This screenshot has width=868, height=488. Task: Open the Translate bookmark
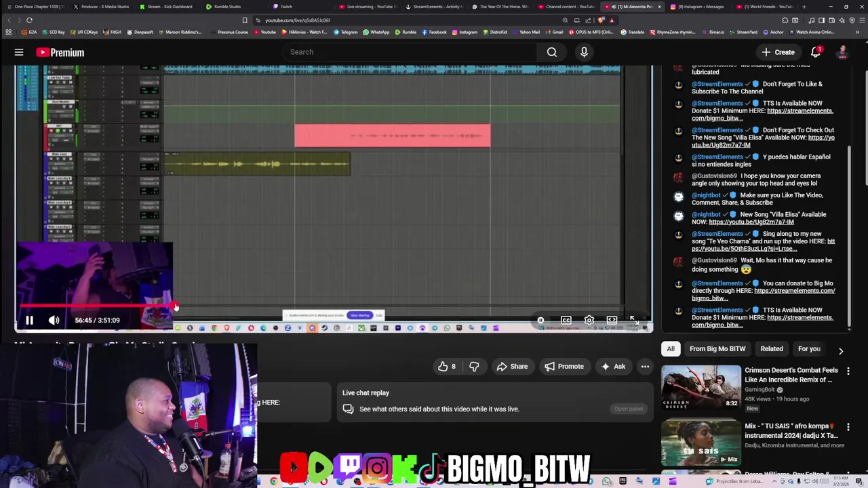tap(633, 32)
